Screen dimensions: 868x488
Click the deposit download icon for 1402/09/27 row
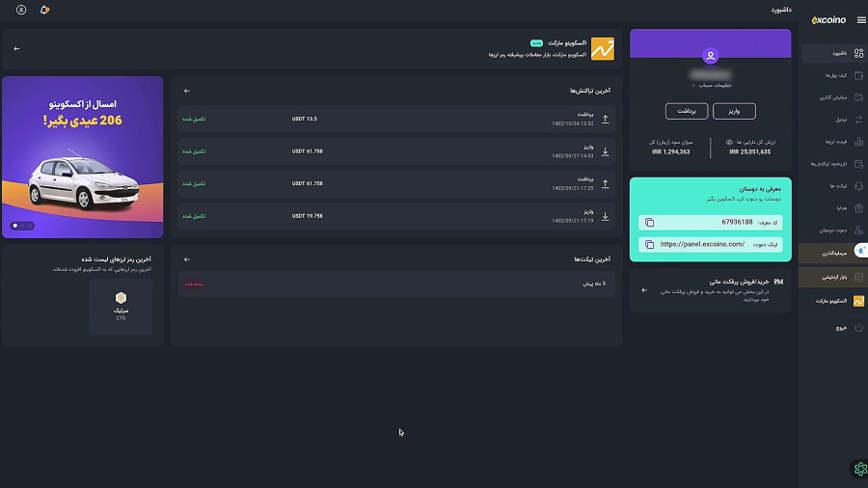coord(605,151)
